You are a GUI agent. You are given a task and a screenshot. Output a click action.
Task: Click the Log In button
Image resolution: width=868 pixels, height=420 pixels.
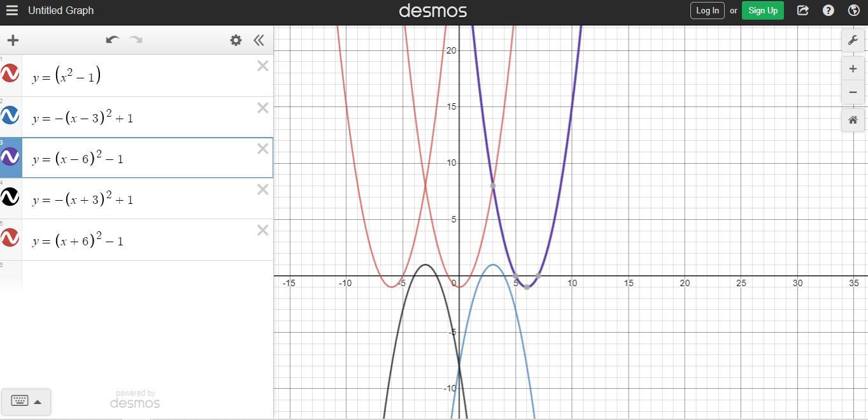[x=707, y=10]
